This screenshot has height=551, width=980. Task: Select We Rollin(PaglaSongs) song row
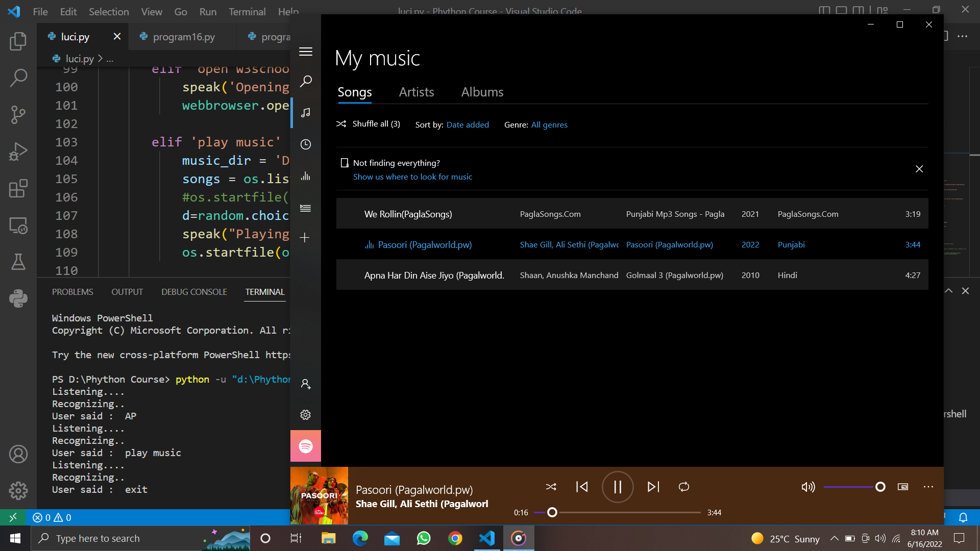coord(632,214)
